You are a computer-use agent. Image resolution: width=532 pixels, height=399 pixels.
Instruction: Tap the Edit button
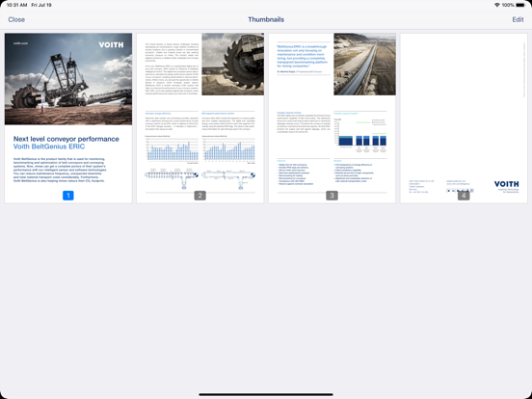[x=518, y=19]
